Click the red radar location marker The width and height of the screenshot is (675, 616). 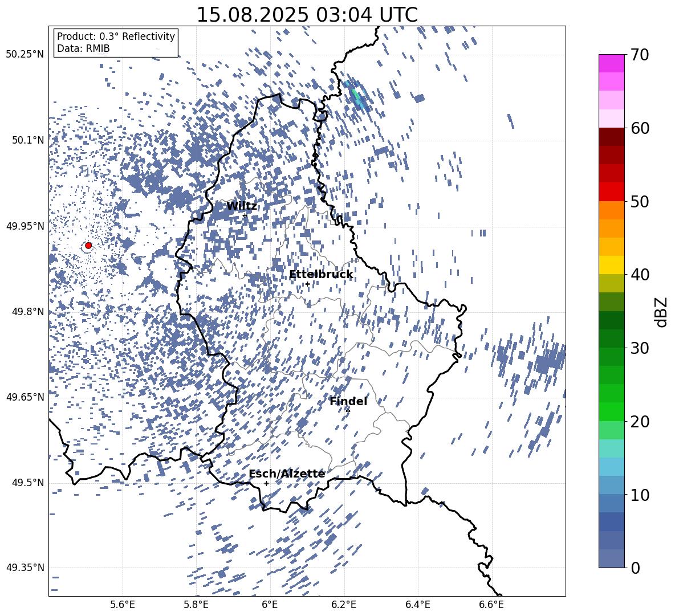pyautogui.click(x=88, y=245)
